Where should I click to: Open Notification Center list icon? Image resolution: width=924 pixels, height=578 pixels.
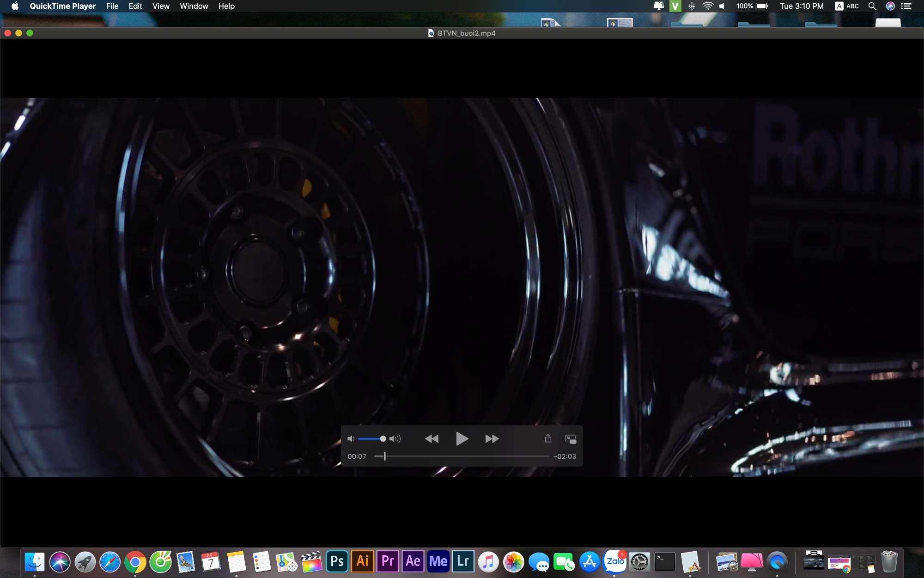[x=906, y=6]
